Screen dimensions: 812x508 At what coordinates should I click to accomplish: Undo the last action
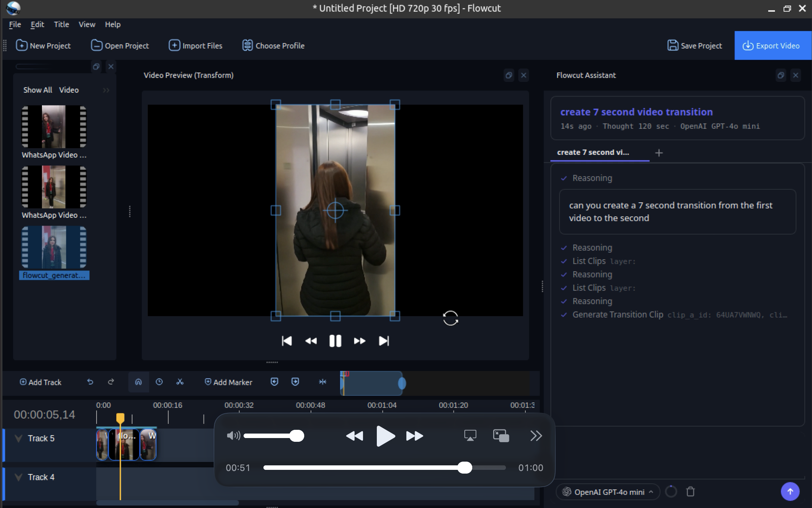[x=90, y=382]
